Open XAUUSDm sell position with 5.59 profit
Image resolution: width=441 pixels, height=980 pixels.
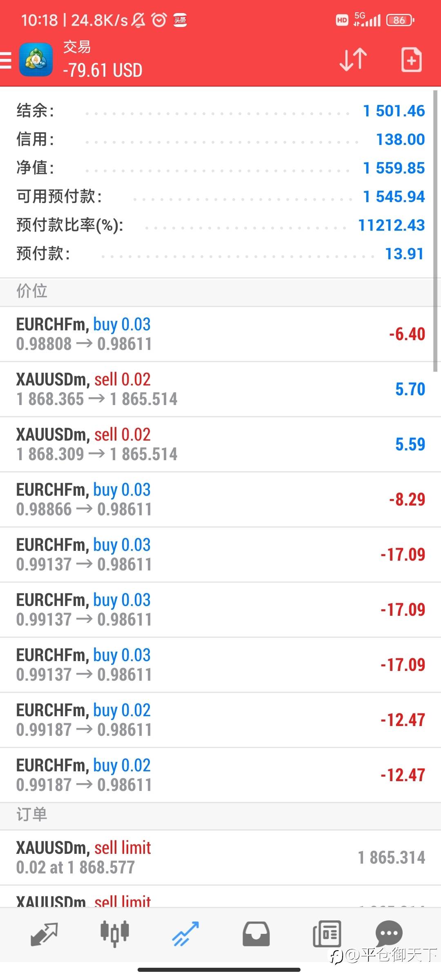[x=220, y=444]
